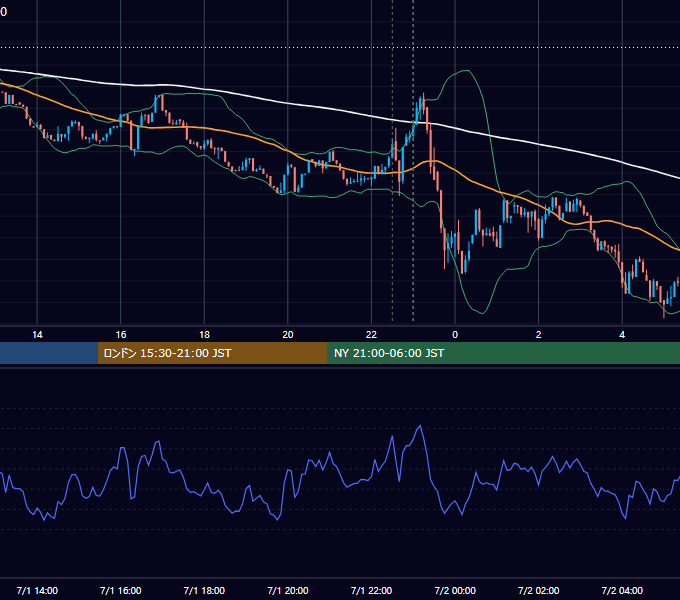Click the London session bar 15:30-21:00 JST
Screen dimensions: 680x600
click(212, 353)
